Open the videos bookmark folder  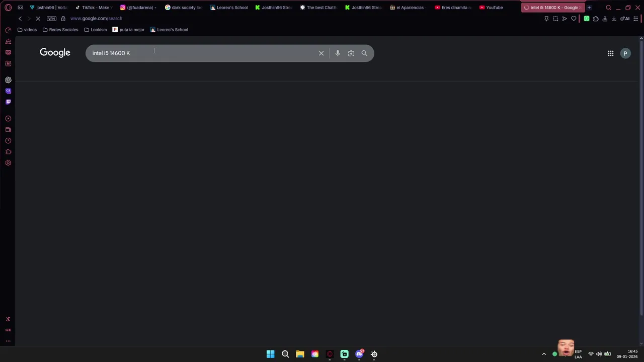click(x=27, y=30)
